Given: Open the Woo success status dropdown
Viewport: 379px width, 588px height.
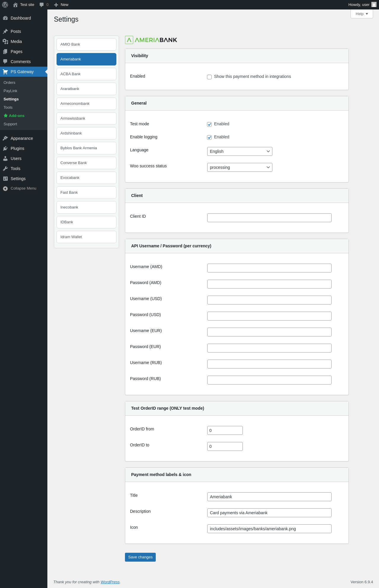Looking at the screenshot, I should coord(240,167).
